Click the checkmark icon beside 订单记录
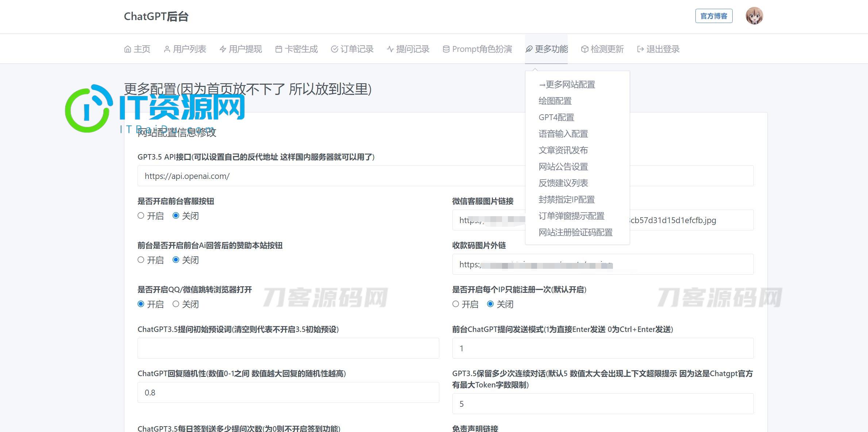 tap(335, 49)
